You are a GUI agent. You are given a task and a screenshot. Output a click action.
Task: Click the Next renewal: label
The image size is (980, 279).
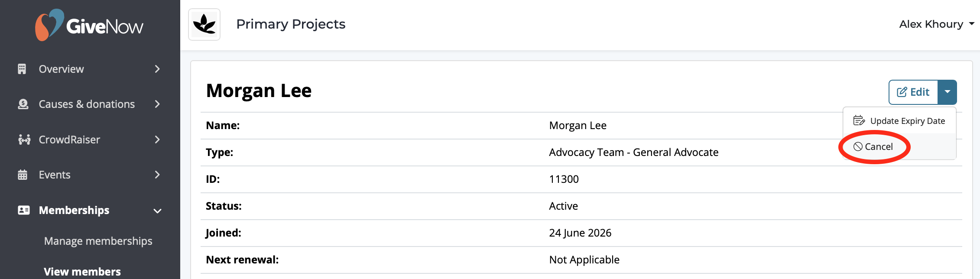(242, 260)
